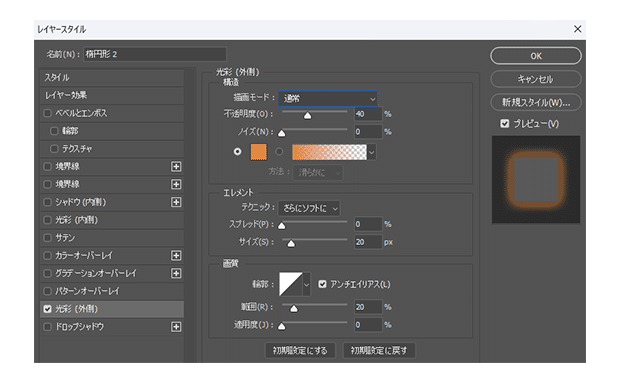Enable the ベベルとエンボス checkbox
The image size is (620, 383).
[47, 113]
